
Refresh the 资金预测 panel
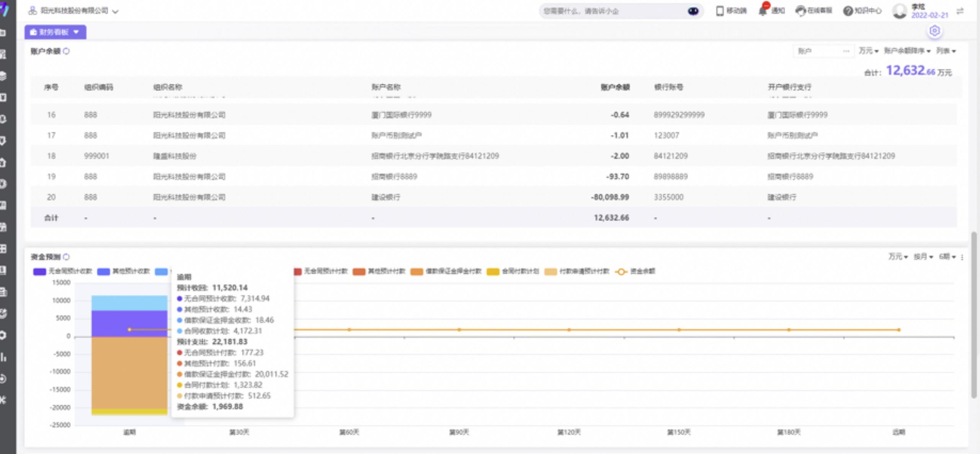click(x=66, y=257)
